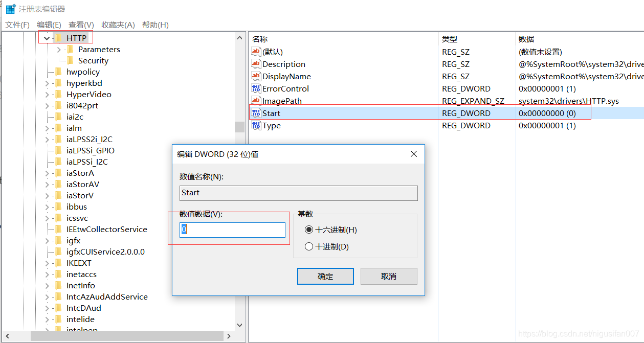This screenshot has width=644, height=343.
Task: Open the 查看(V) menu
Action: (x=80, y=25)
